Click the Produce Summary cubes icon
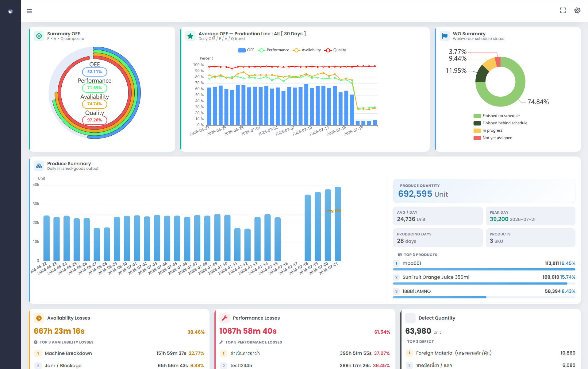Image resolution: width=588 pixels, height=369 pixels. tap(39, 166)
